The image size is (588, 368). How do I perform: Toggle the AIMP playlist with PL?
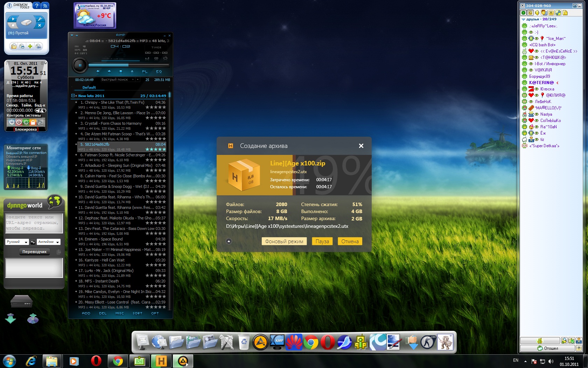145,71
